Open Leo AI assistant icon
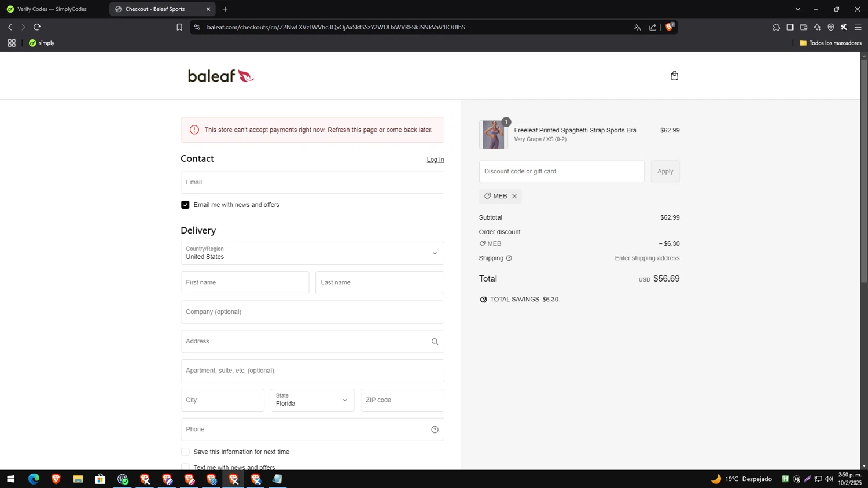This screenshot has height=488, width=868. [817, 27]
